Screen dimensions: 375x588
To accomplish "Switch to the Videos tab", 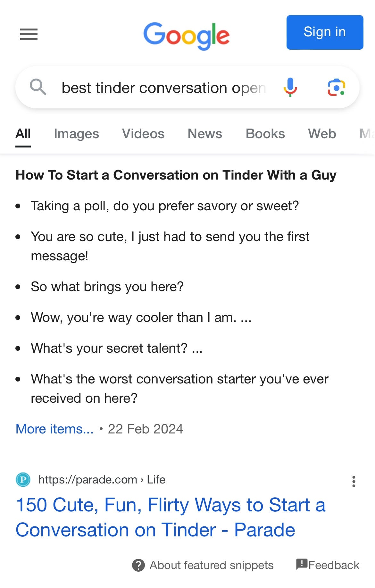I will [x=143, y=134].
